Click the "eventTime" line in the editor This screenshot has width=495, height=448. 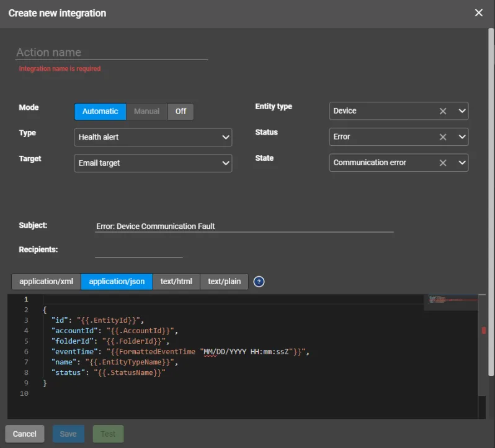pyautogui.click(x=181, y=351)
